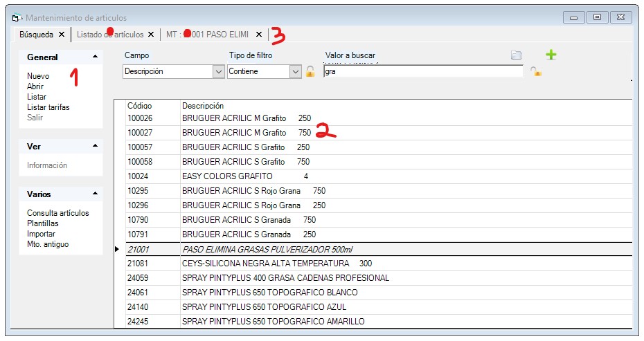Click the folder icon above search field

(x=517, y=55)
